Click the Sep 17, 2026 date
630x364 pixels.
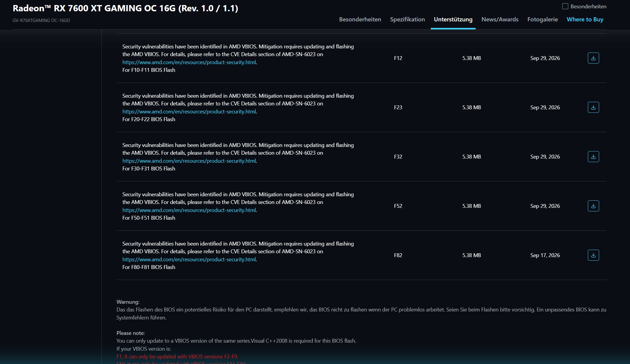[x=545, y=255]
